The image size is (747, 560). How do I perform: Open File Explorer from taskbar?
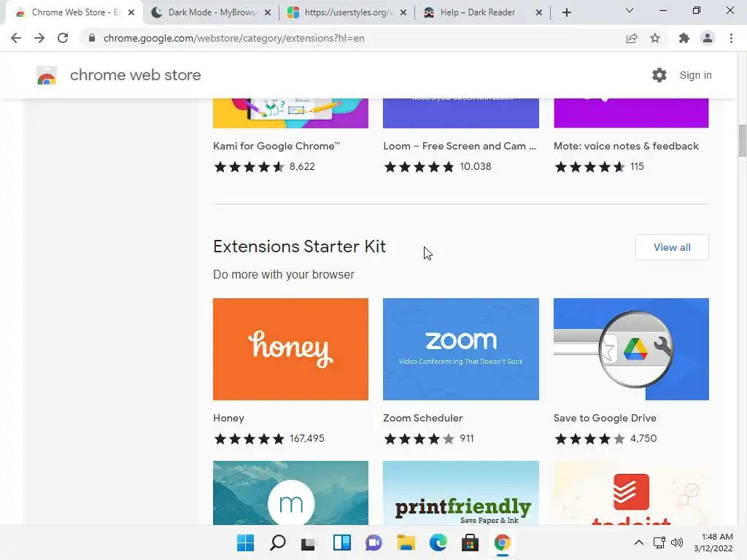coord(406,542)
